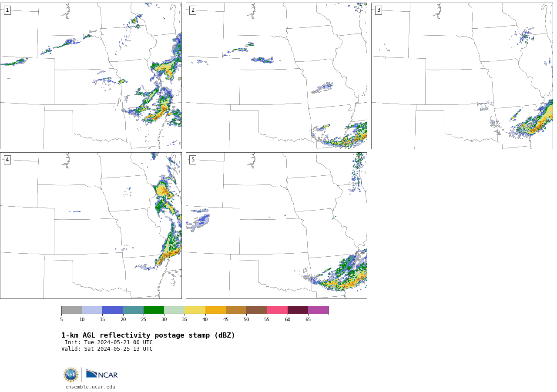Open ensemble member 5 reflectivity map
The height and width of the screenshot is (392, 557).
pos(276,225)
